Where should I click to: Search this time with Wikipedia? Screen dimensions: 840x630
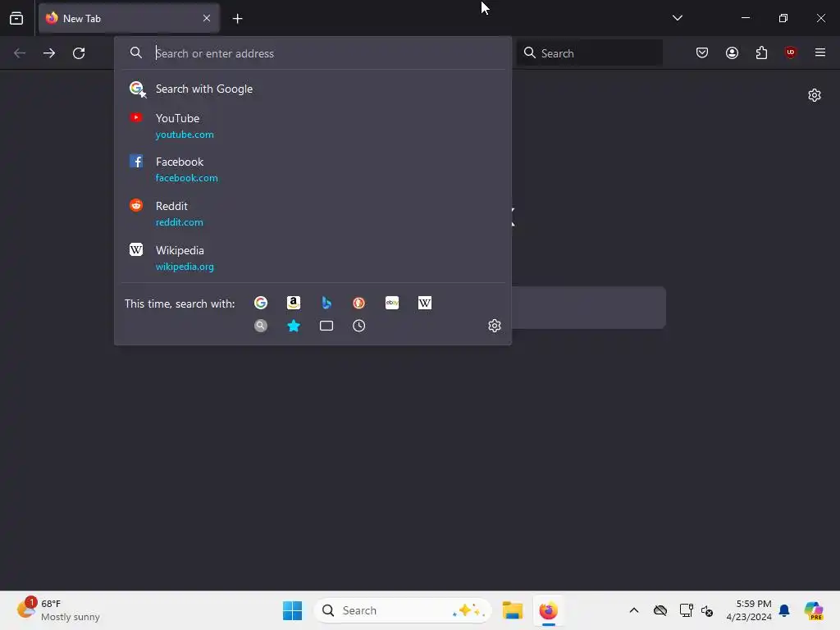pos(425,303)
